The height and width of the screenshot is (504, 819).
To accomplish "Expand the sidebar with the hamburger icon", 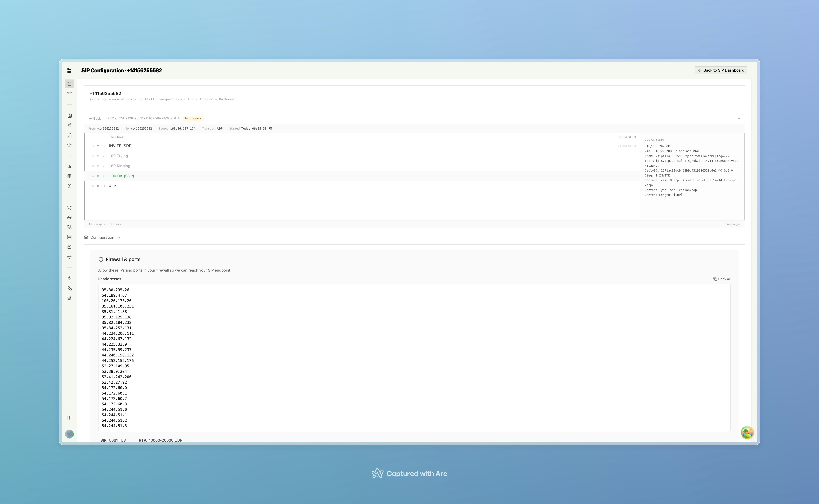I will [x=69, y=70].
